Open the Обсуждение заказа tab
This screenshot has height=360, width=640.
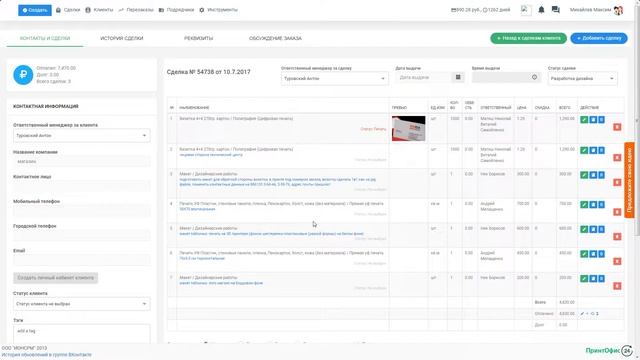point(276,38)
